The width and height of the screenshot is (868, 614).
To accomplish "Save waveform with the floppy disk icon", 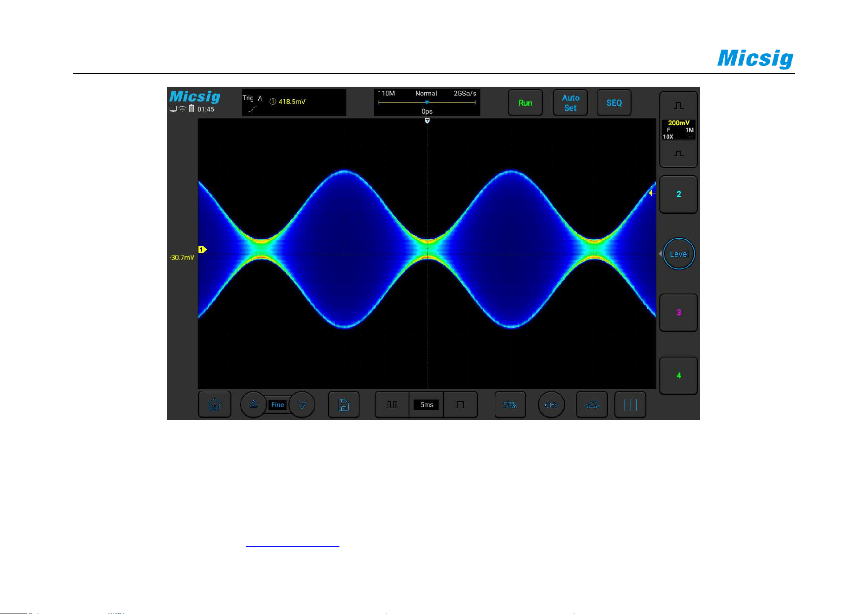I will pyautogui.click(x=344, y=405).
